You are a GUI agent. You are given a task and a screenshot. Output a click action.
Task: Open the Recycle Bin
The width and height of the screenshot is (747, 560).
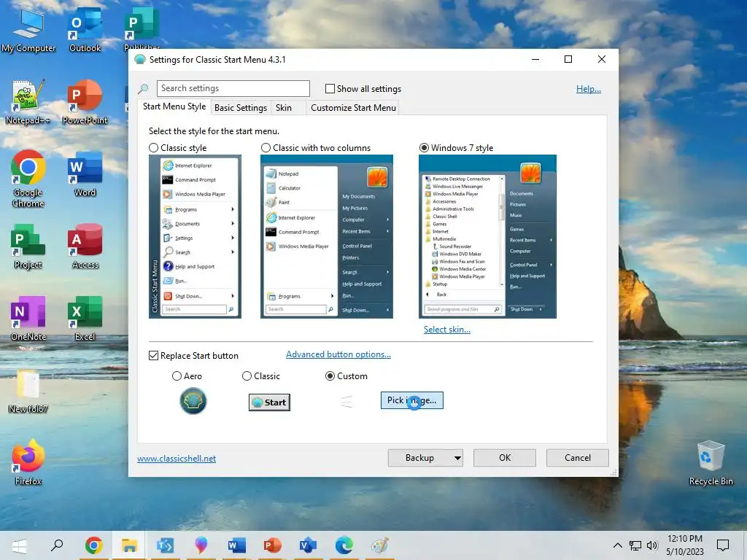click(711, 463)
